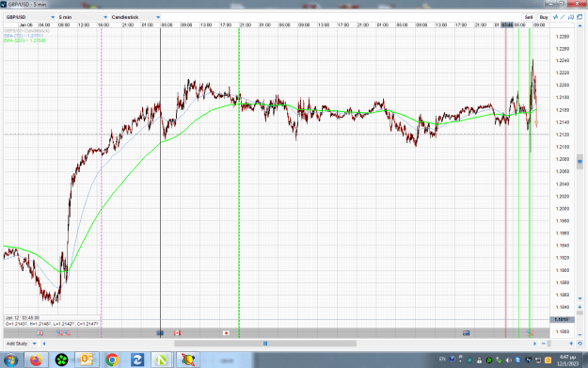Open the planet icon application in taskbar

188,360
